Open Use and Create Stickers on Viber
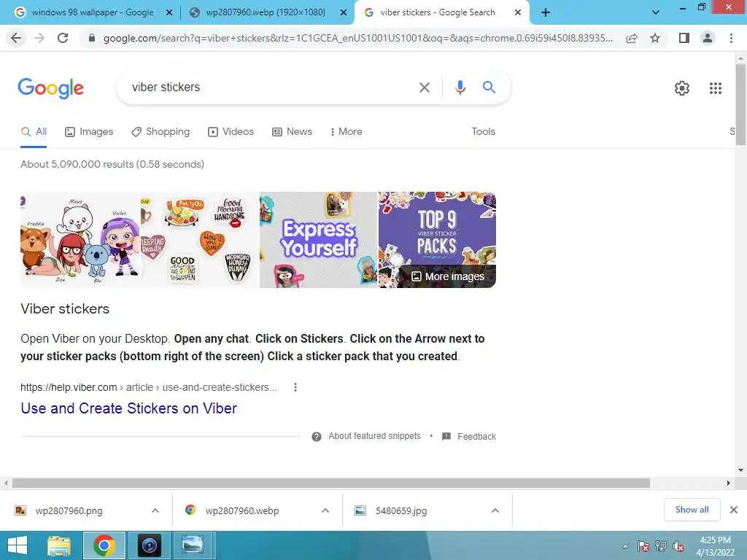This screenshot has height=560, width=747. pyautogui.click(x=128, y=408)
